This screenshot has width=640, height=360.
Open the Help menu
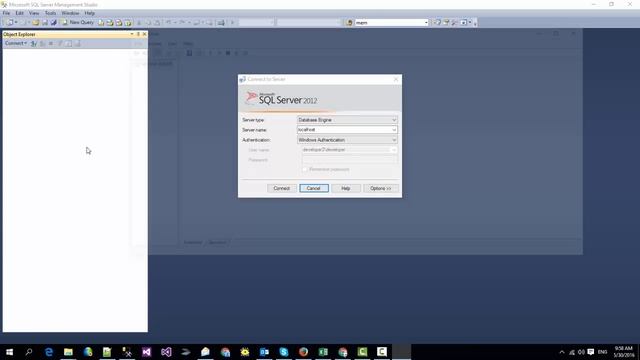[x=89, y=13]
